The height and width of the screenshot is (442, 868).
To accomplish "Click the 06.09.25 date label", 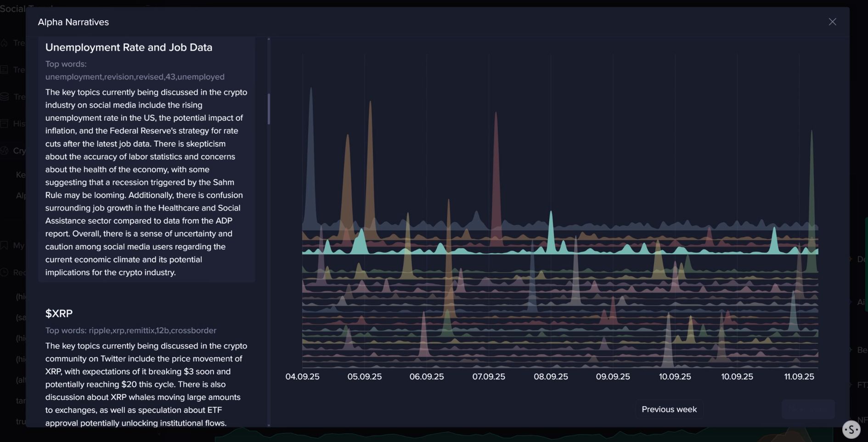I will pos(427,376).
